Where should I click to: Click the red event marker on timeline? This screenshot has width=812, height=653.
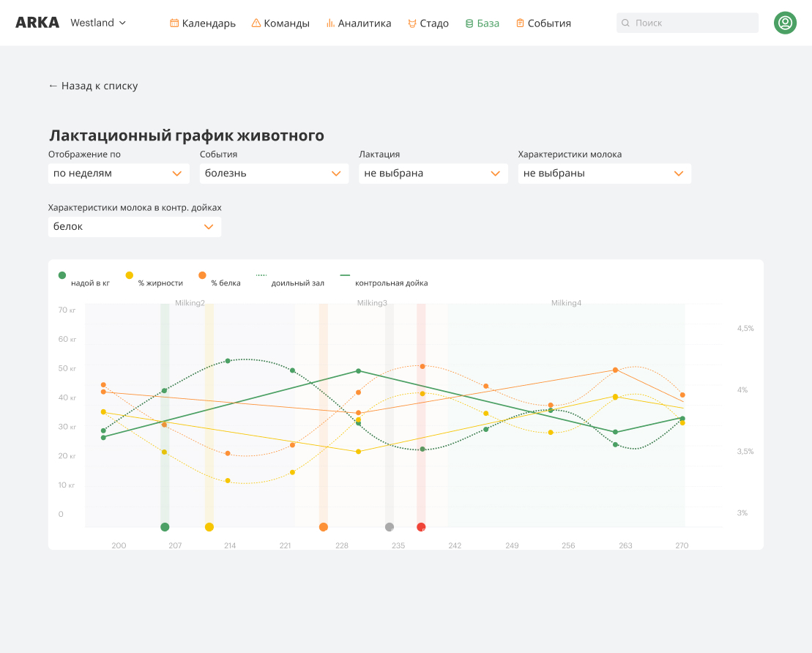(x=421, y=527)
